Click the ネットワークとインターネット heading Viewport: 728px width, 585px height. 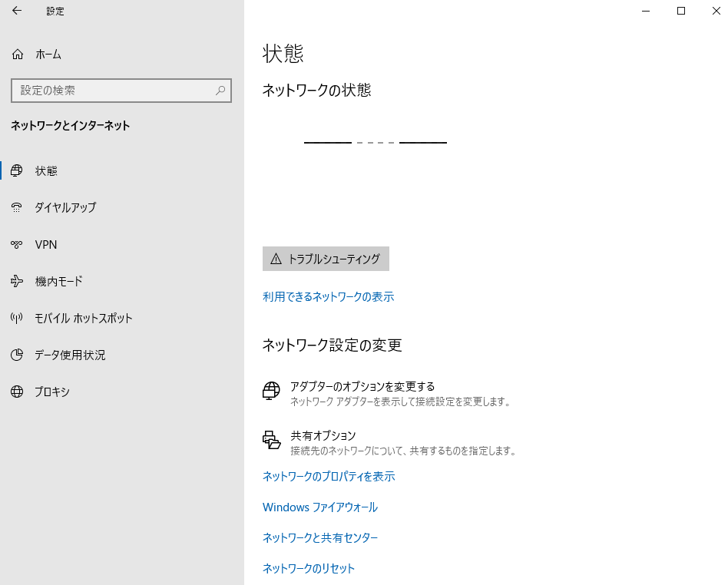coord(71,125)
